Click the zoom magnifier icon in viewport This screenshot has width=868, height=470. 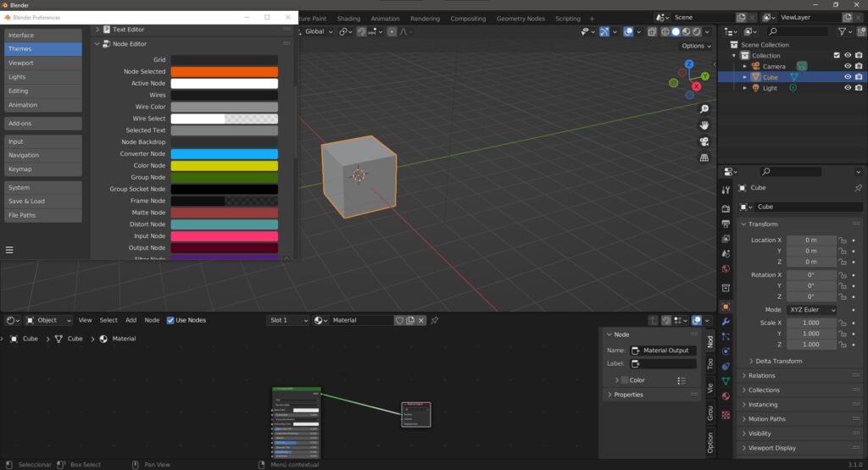[x=704, y=109]
